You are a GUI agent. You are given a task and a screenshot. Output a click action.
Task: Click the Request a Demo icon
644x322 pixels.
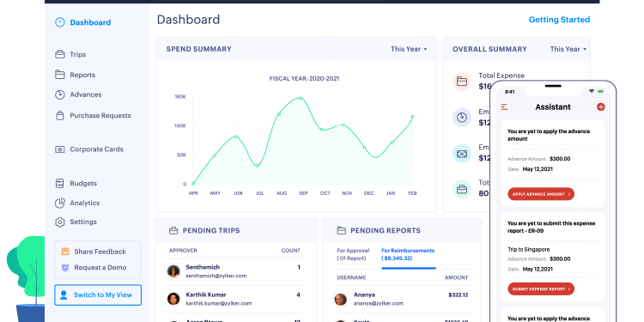[x=65, y=267]
